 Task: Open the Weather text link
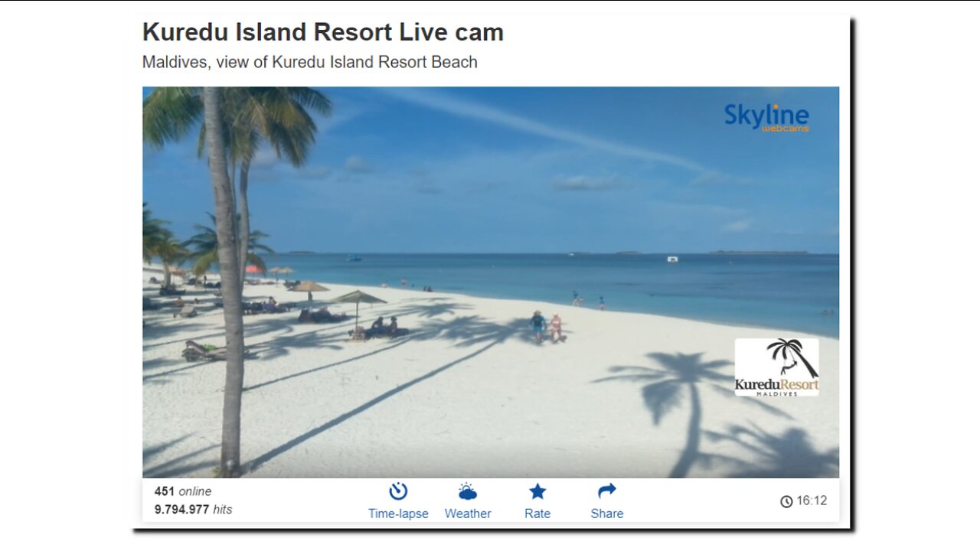click(468, 514)
